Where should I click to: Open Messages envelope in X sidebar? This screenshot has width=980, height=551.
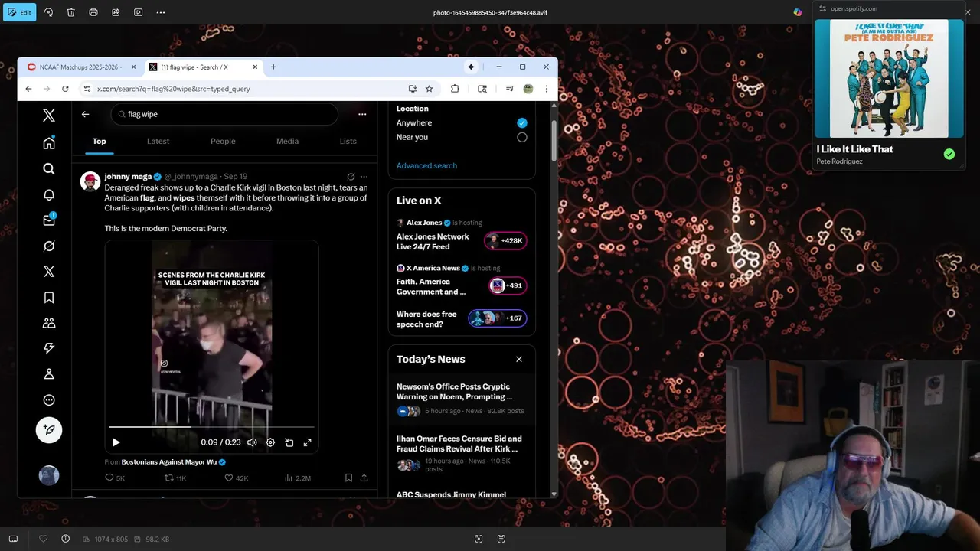[x=49, y=220]
